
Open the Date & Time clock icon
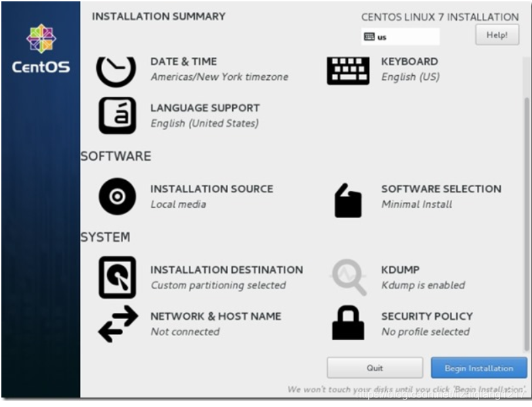(x=116, y=72)
